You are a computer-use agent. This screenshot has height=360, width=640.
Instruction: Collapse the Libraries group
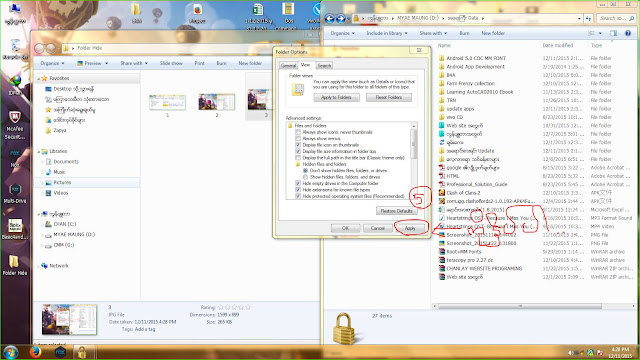pos(39,151)
